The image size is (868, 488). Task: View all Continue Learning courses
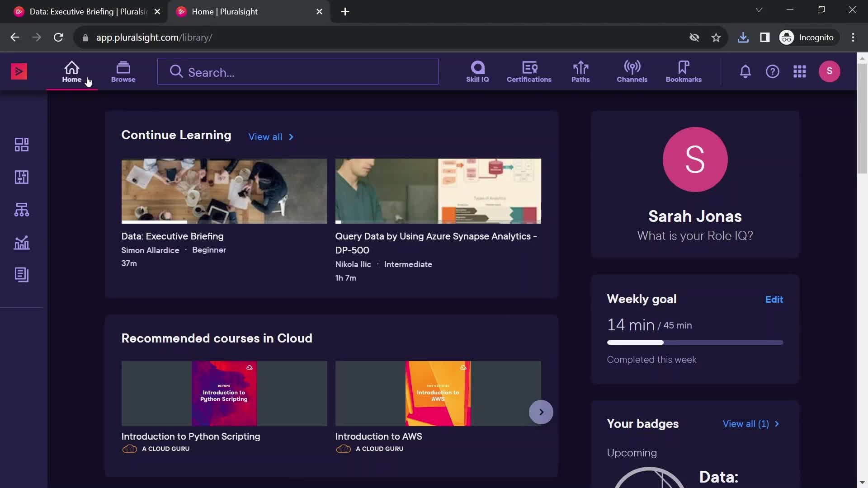click(271, 137)
